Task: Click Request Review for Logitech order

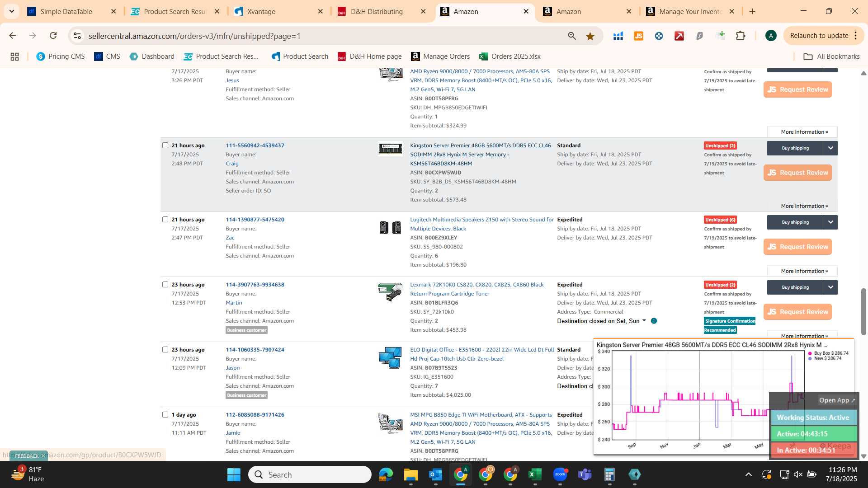Action: 797,247
